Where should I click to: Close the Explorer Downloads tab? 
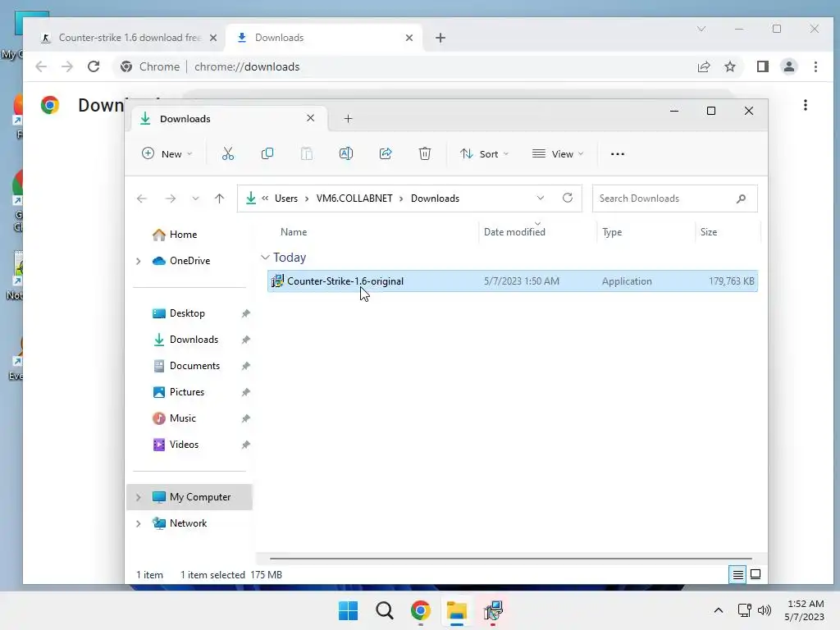[310, 118]
